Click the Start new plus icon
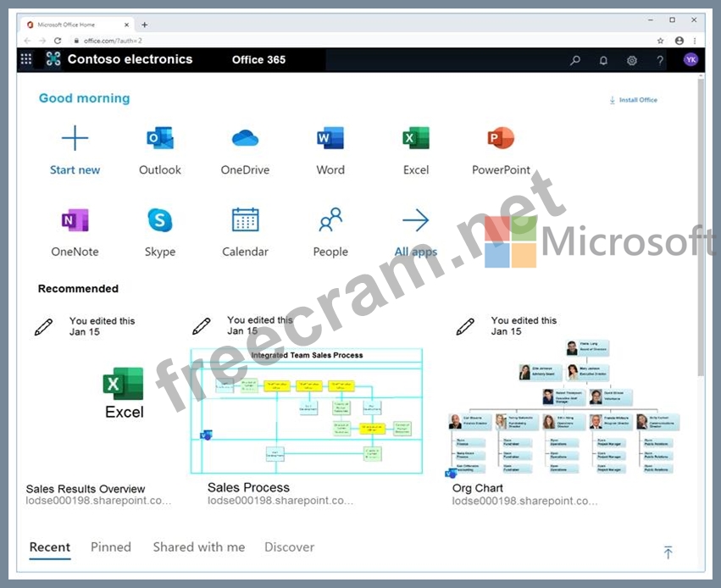 point(75,138)
